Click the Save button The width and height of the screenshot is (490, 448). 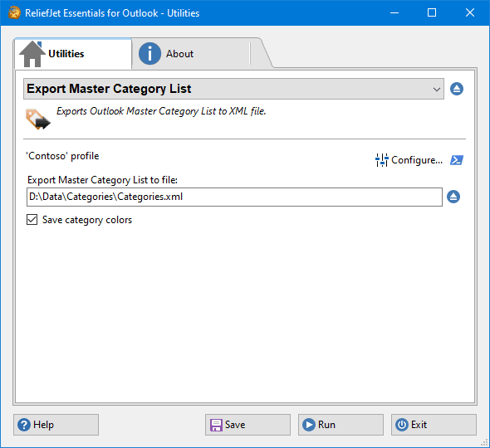(x=247, y=425)
